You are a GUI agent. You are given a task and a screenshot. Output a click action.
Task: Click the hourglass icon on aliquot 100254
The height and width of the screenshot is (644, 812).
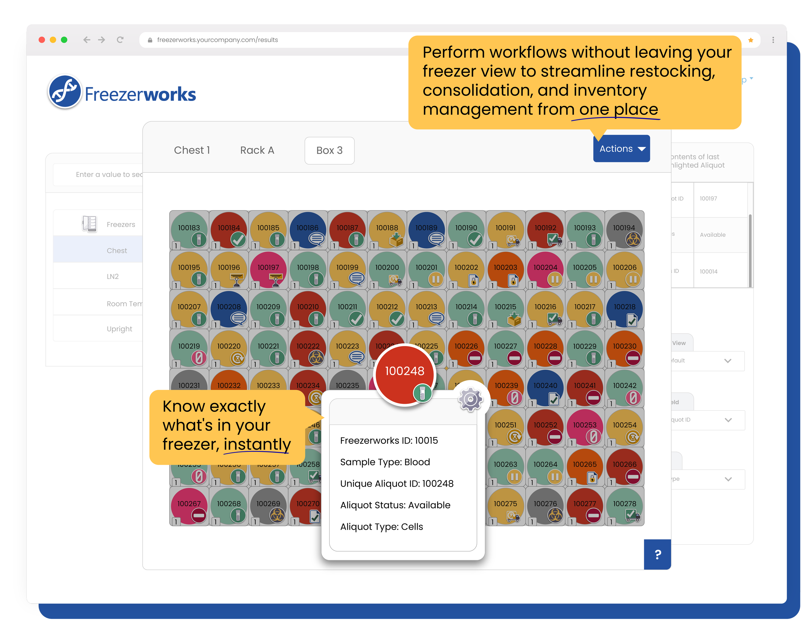point(633,437)
